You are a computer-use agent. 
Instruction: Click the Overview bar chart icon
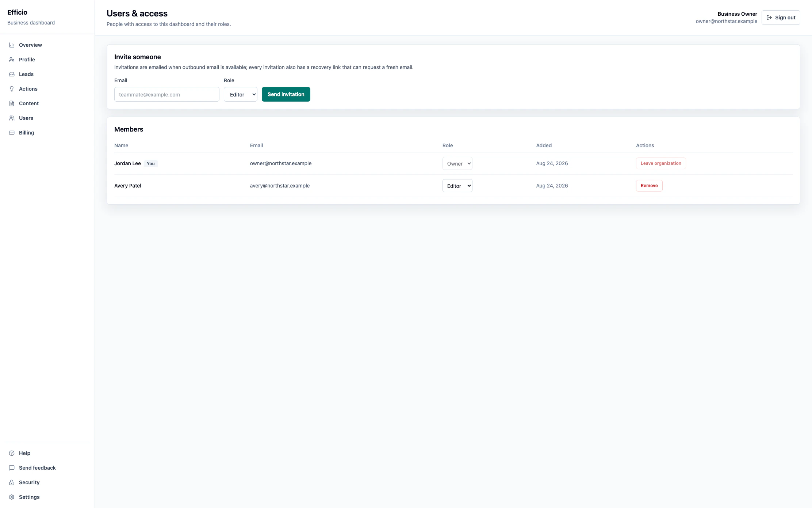[12, 45]
